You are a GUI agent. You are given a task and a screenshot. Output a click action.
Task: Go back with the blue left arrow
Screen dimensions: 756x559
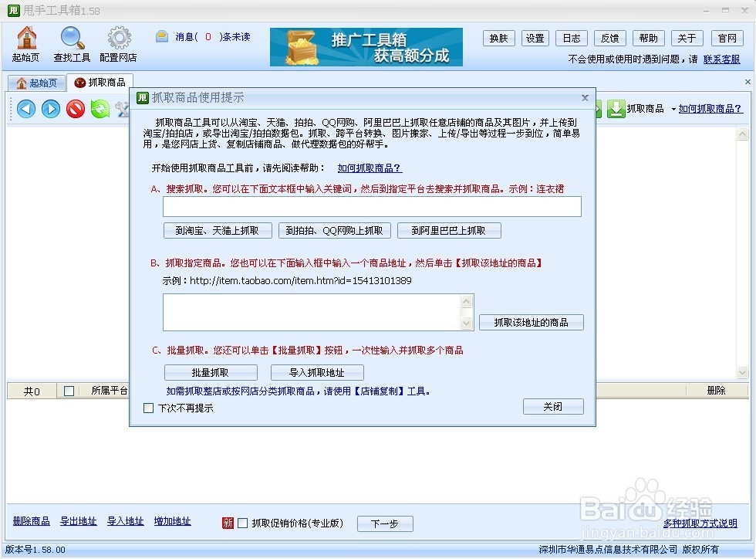[x=26, y=109]
